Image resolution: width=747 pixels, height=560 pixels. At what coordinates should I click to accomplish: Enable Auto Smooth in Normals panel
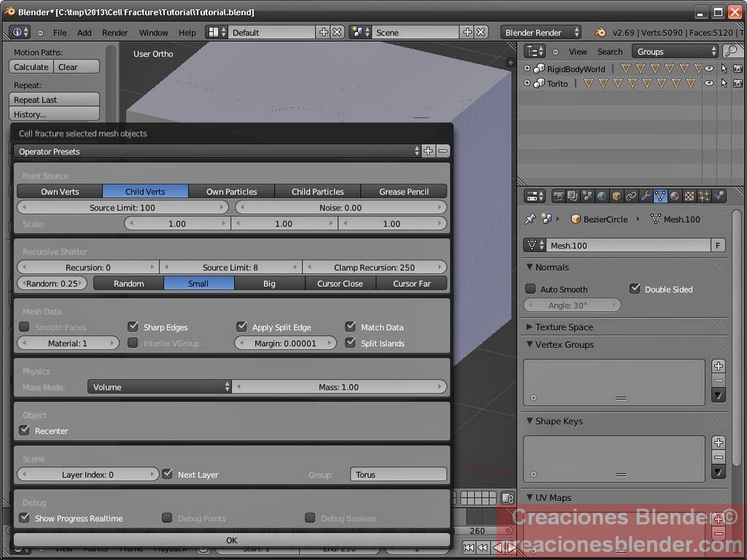[x=530, y=288]
